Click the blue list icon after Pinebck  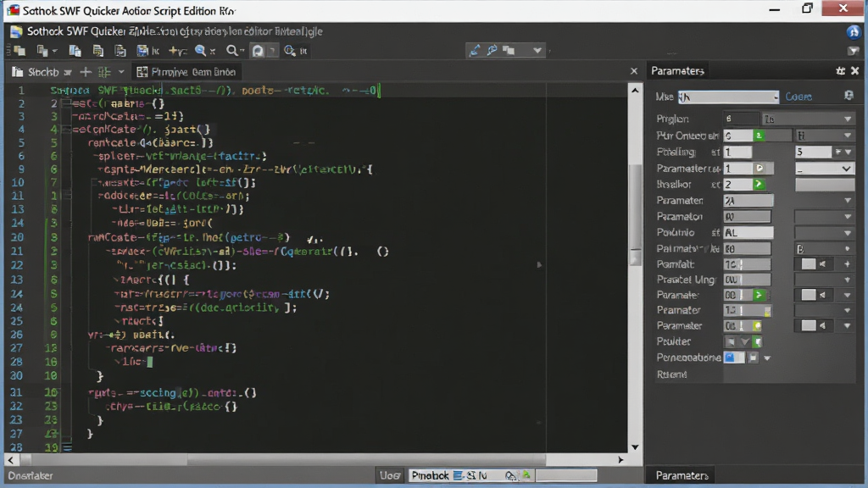[458, 475]
